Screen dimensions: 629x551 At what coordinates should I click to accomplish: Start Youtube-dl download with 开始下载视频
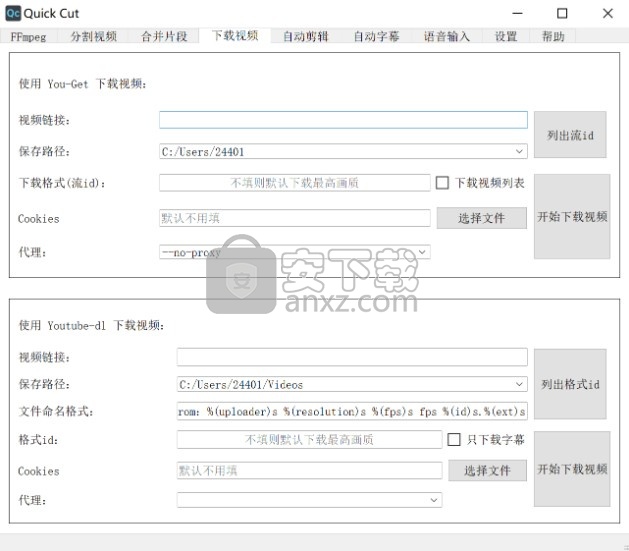(x=572, y=469)
